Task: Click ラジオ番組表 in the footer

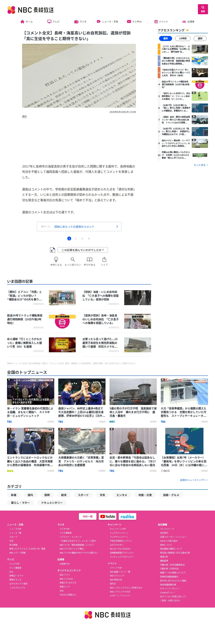Action: 66,533
